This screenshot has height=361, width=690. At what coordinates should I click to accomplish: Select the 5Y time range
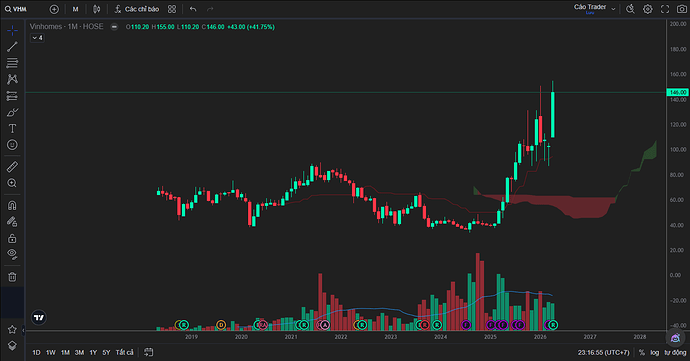pos(106,352)
